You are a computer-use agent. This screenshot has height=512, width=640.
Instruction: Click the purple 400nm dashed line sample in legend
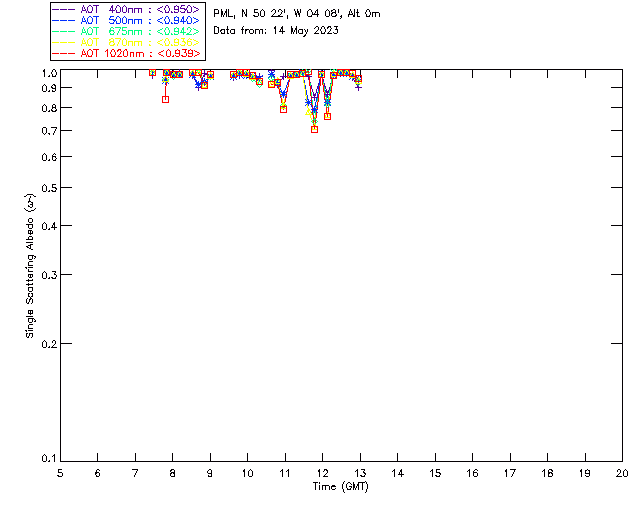pyautogui.click(x=63, y=9)
